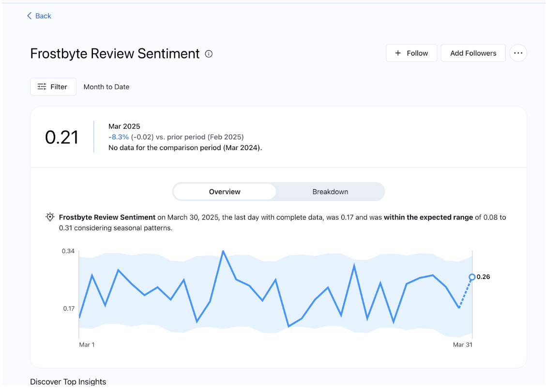Click the Filter button text
546x392 pixels.
point(59,87)
